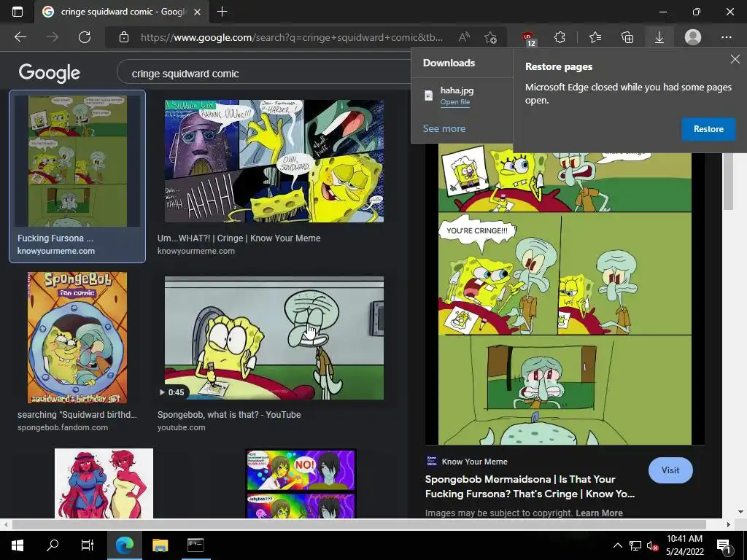Click the haha.jpg file icon in Downloads
Viewport: 747px width, 560px height.
[429, 96]
